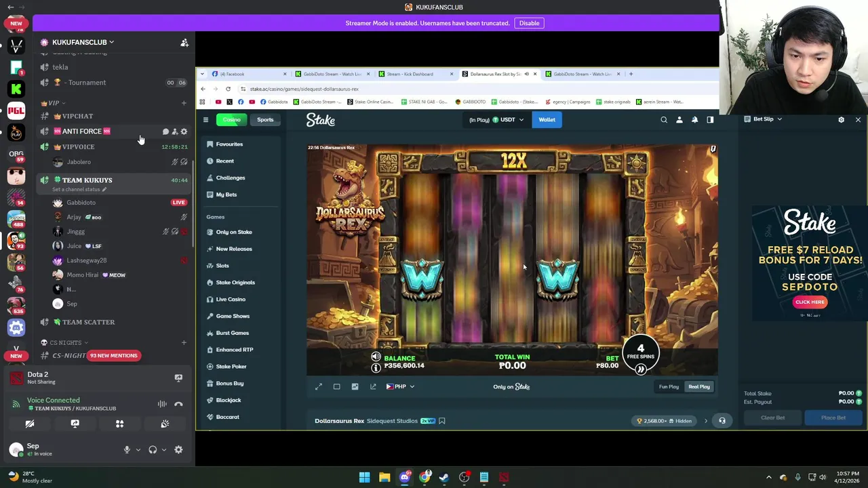Open Windows Start menu
This screenshot has height=488, width=868.
click(x=364, y=477)
